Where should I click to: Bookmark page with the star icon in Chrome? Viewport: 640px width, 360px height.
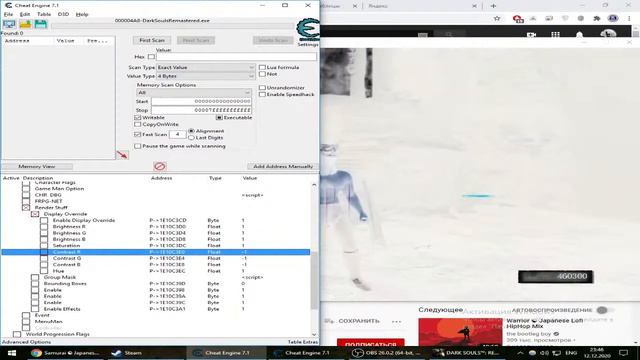pyautogui.click(x=497, y=18)
